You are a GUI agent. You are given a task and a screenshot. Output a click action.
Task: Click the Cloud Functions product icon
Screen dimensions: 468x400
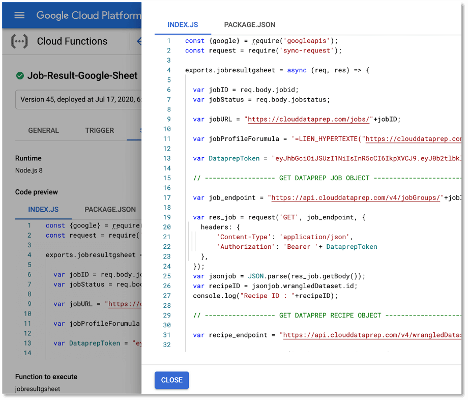(x=19, y=41)
